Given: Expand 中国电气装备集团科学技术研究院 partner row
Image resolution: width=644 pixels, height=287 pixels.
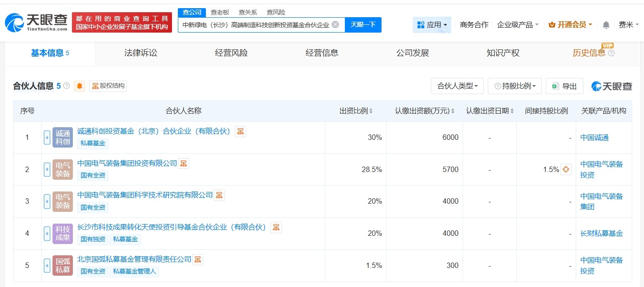Looking at the screenshot, I should pos(47,201).
